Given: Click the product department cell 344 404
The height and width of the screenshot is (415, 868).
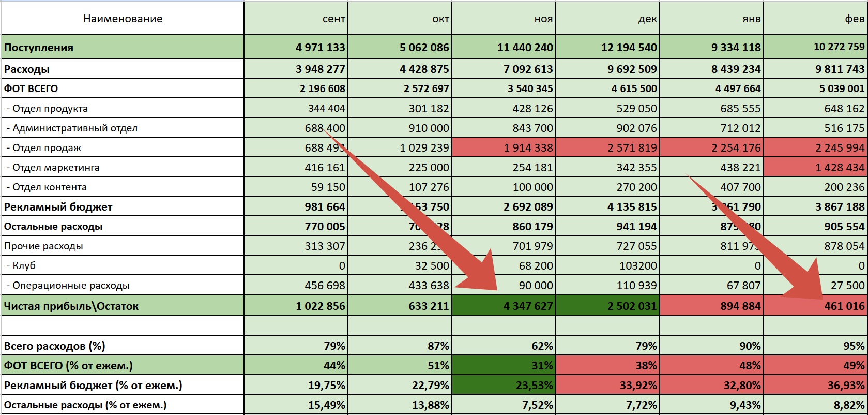Looking at the screenshot, I should [296, 108].
